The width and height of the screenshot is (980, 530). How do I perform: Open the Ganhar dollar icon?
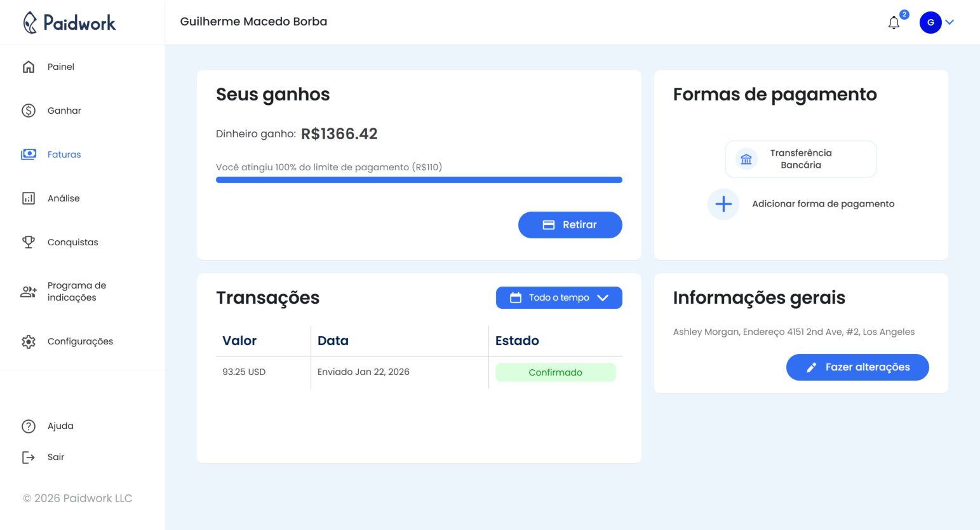(29, 110)
